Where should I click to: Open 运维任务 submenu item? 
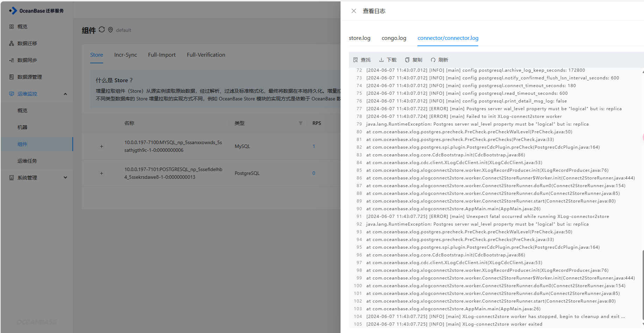[27, 161]
